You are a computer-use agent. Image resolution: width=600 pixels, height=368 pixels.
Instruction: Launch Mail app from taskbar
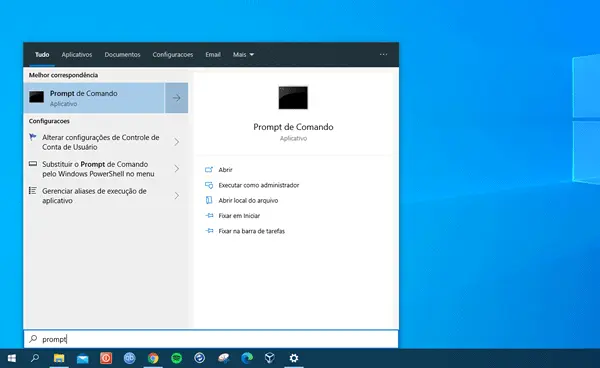click(82, 358)
